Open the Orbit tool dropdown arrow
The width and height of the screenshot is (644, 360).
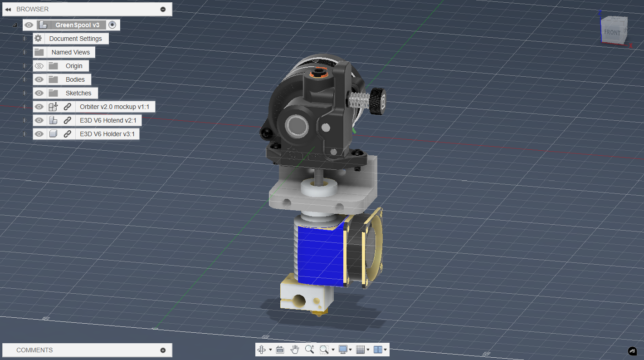point(270,350)
